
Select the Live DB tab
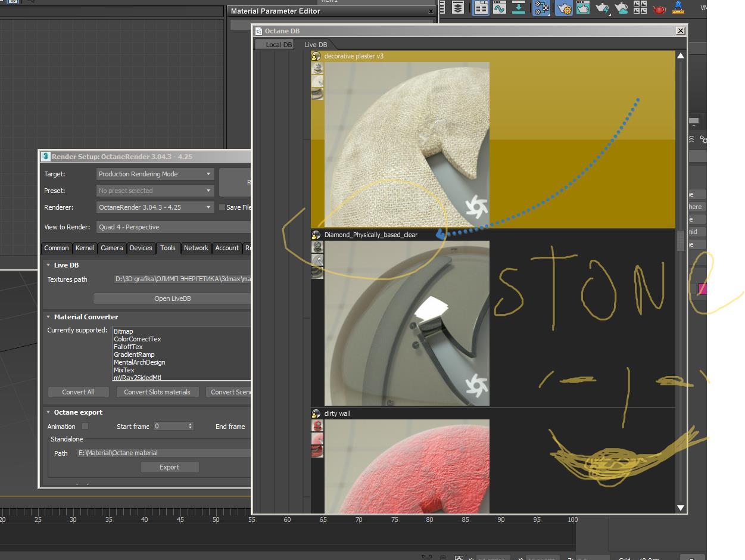[x=316, y=45]
